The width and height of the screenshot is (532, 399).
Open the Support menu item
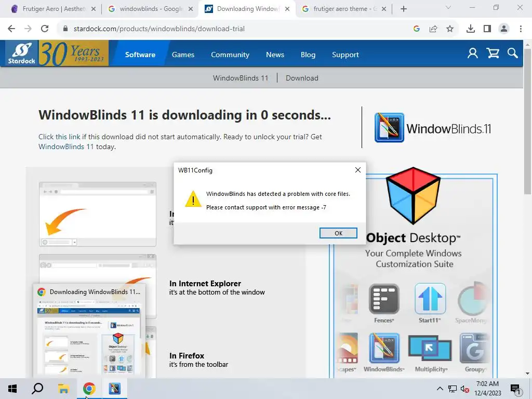pyautogui.click(x=345, y=55)
